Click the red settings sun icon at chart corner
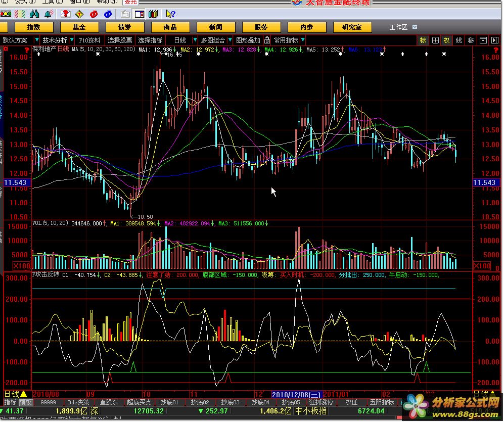Screen dimensions: 504x422 click(x=6, y=49)
